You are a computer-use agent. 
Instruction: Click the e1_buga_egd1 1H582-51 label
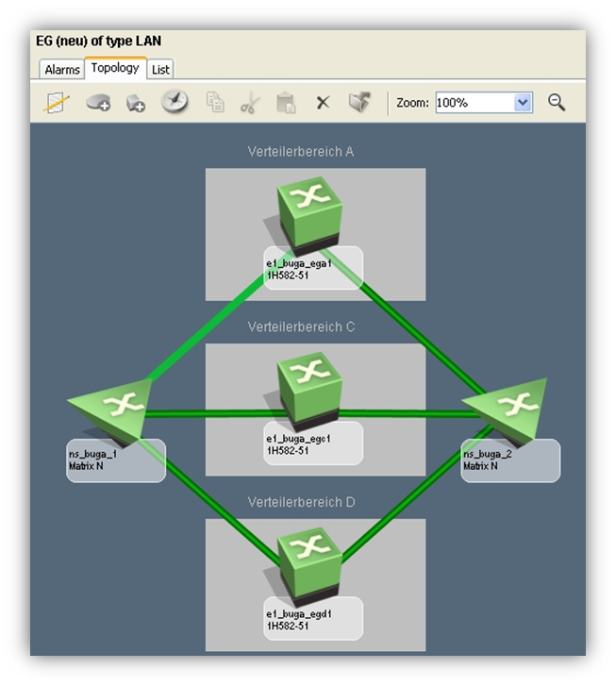[313, 619]
